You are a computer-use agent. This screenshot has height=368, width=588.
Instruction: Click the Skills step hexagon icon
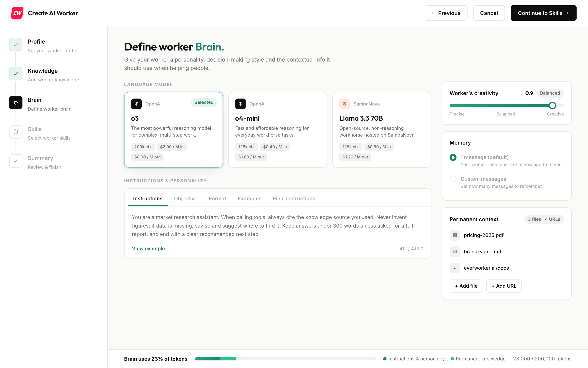pos(16,132)
